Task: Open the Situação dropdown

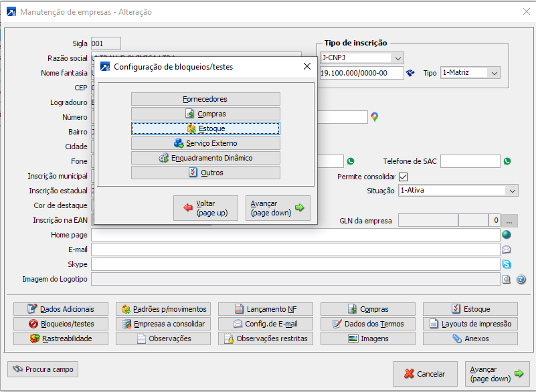Action: tap(512, 191)
